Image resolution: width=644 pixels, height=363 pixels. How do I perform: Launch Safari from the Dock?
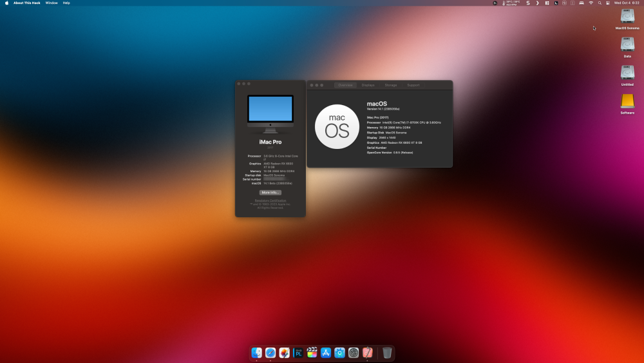[270, 353]
